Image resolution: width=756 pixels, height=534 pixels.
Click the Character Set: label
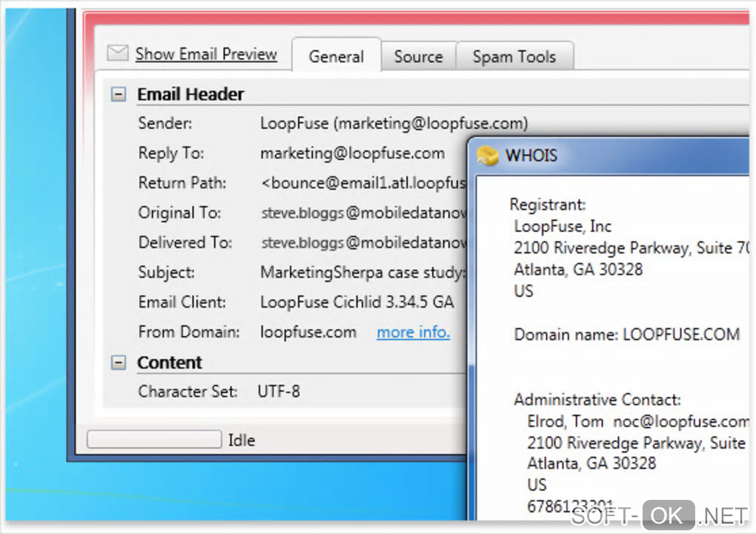pos(188,391)
